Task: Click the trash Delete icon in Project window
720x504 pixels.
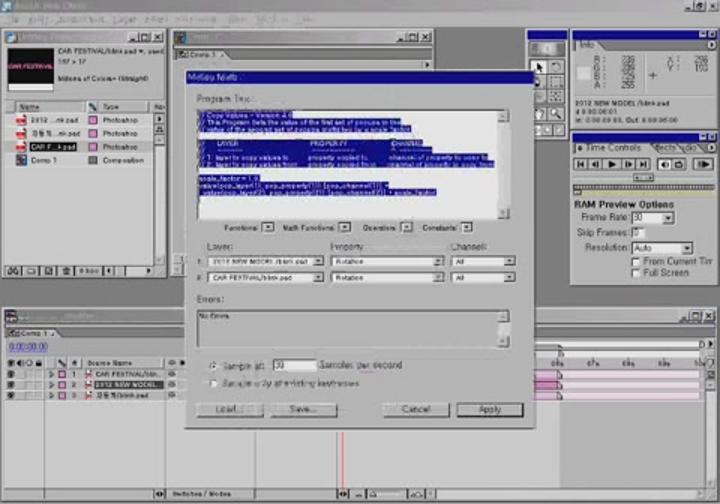Action: [66, 271]
